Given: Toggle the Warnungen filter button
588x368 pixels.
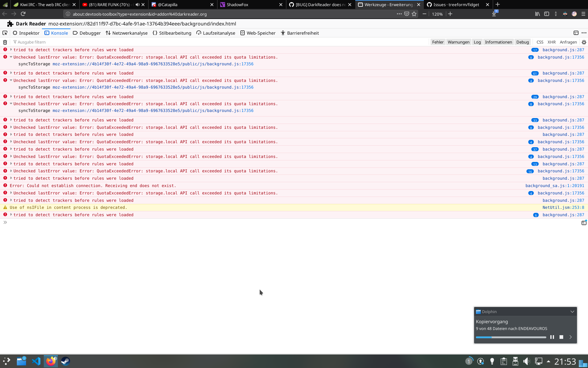Looking at the screenshot, I should point(458,42).
